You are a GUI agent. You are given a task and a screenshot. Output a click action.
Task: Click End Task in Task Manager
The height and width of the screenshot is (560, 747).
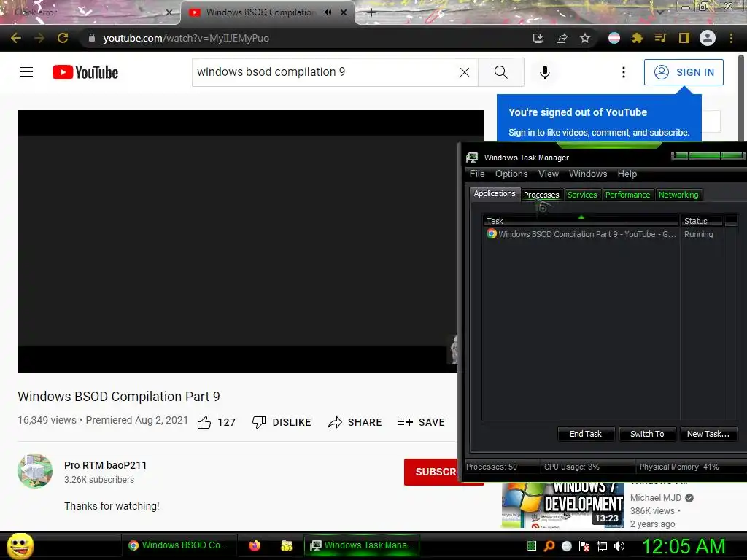point(586,434)
